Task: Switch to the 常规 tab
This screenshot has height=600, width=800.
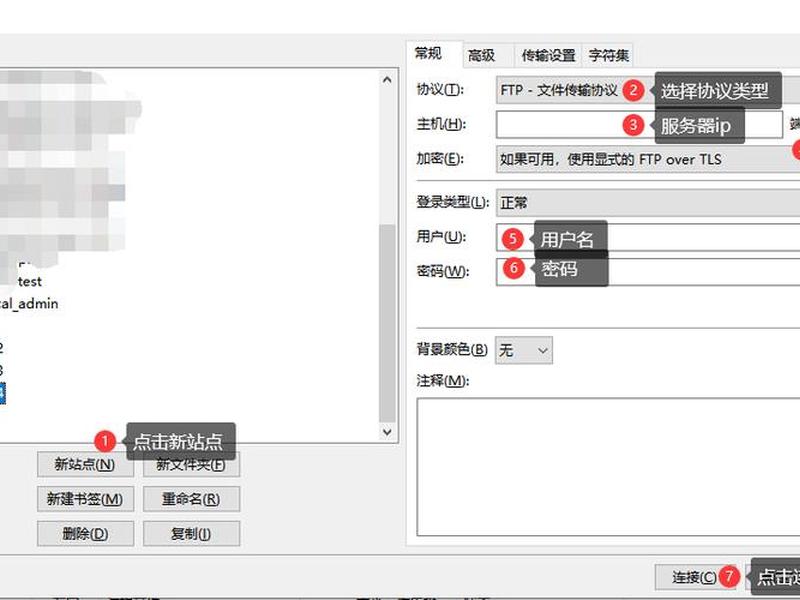Action: click(435, 54)
